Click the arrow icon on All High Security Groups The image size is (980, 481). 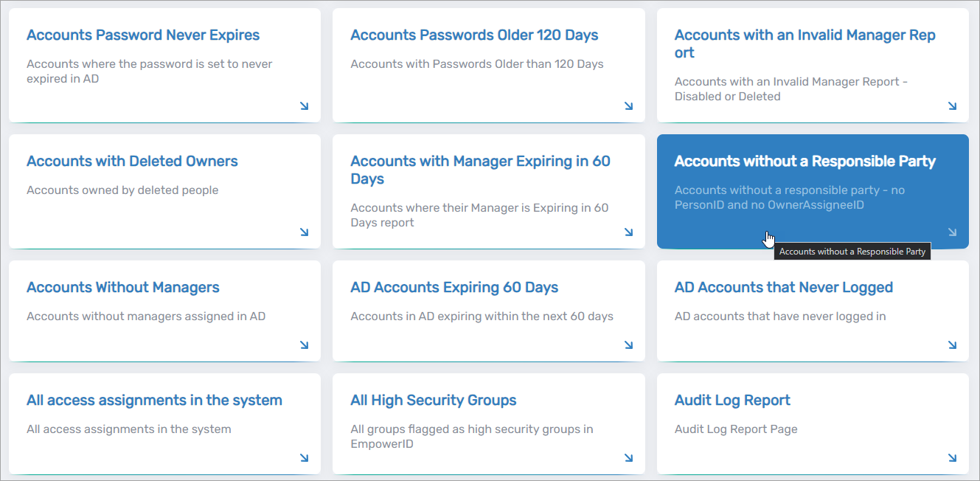pos(628,457)
